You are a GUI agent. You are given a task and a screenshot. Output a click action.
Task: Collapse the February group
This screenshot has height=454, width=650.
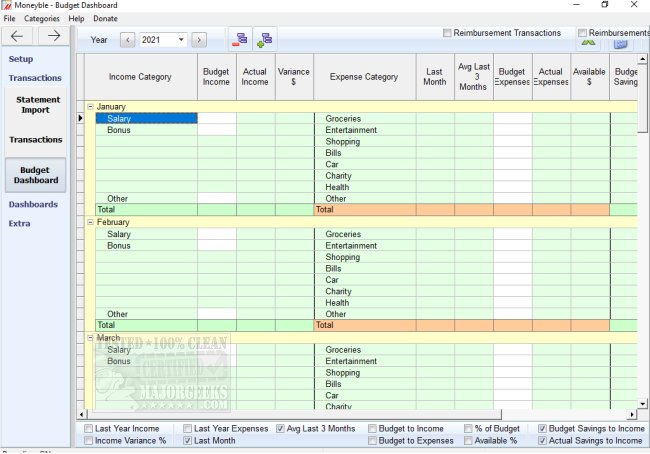point(90,222)
